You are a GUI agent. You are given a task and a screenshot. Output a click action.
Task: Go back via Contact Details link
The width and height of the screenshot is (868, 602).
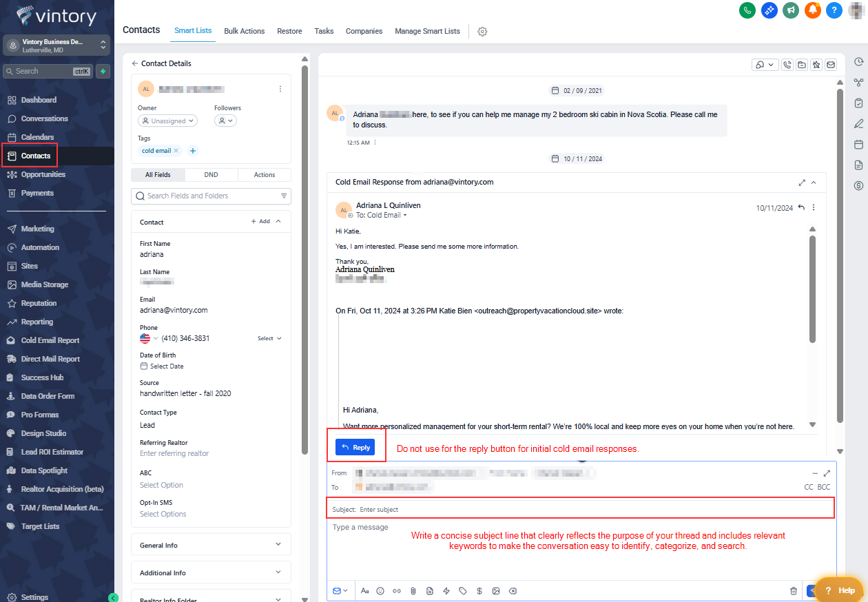(x=161, y=63)
